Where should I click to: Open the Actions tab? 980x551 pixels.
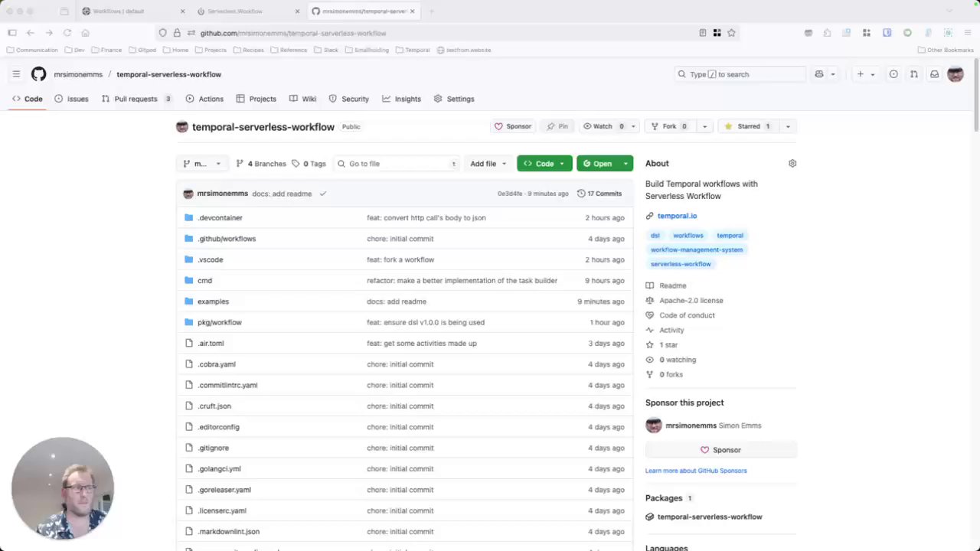[204, 99]
